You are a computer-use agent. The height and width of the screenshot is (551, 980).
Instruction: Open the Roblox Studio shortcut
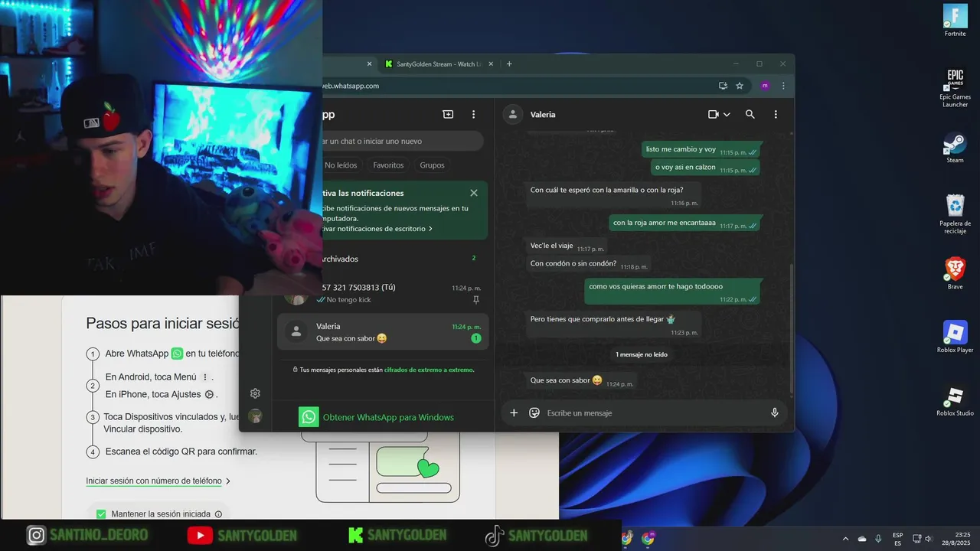tap(955, 400)
